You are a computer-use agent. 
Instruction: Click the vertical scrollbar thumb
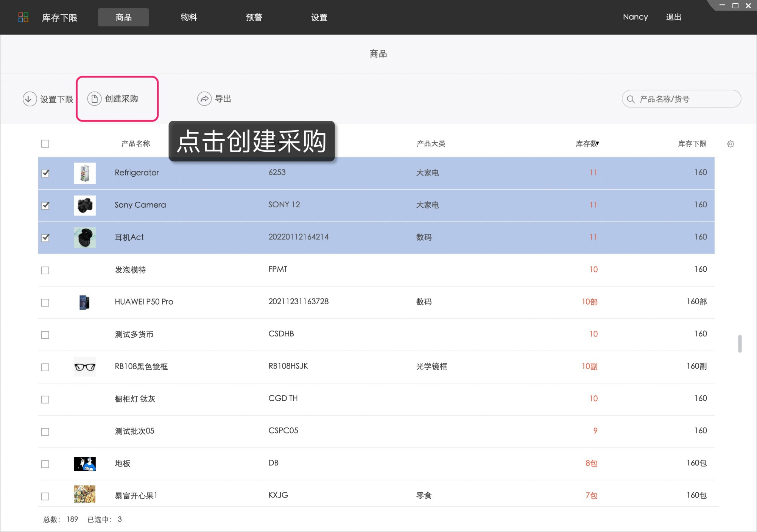tap(740, 343)
